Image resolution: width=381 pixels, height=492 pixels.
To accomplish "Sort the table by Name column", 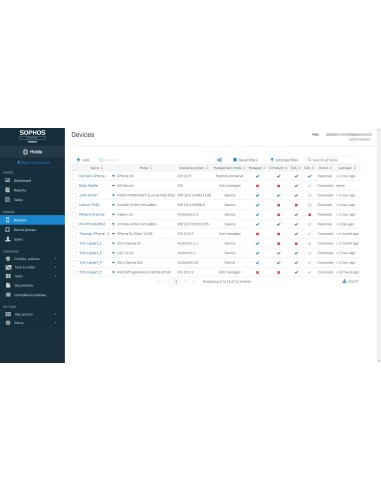I will point(96,168).
